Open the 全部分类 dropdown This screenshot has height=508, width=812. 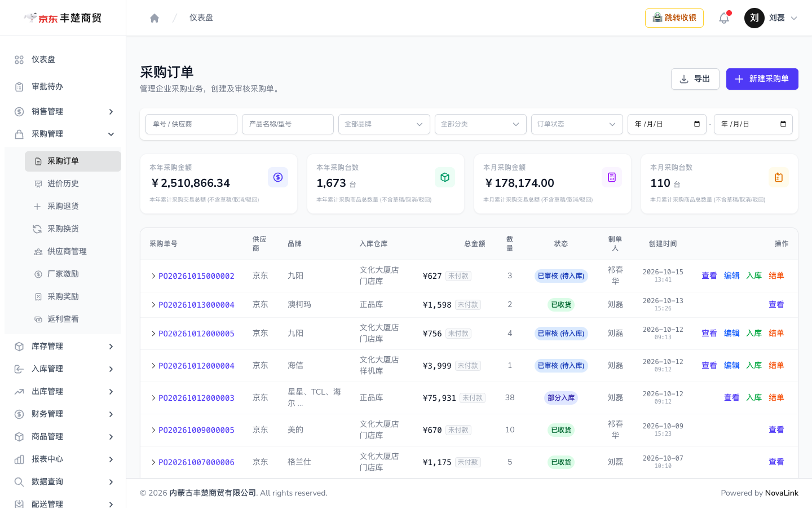(x=480, y=124)
